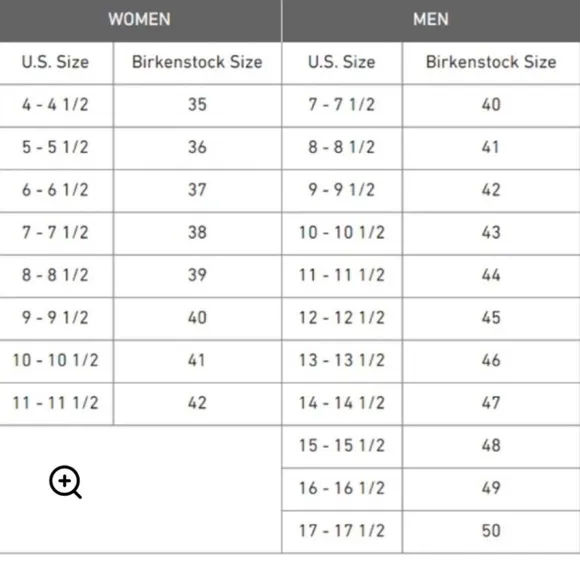Screen dimensions: 580x580
Task: Click women's U.S. size 10 - 10 1/2
Action: point(56,361)
